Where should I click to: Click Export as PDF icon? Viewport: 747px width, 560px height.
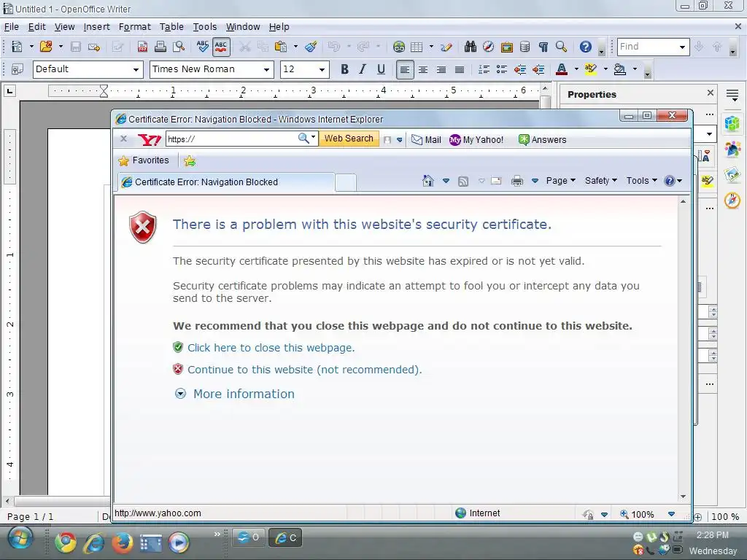[x=142, y=47]
